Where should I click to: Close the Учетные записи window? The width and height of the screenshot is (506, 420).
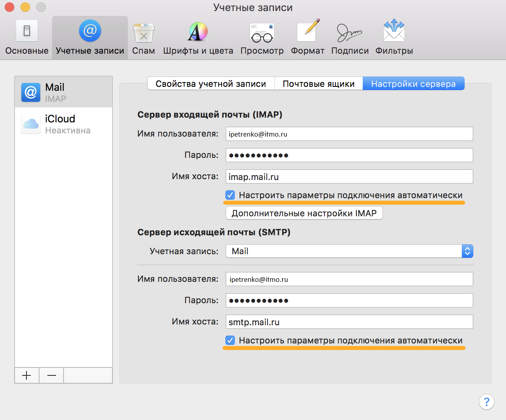click(x=9, y=7)
